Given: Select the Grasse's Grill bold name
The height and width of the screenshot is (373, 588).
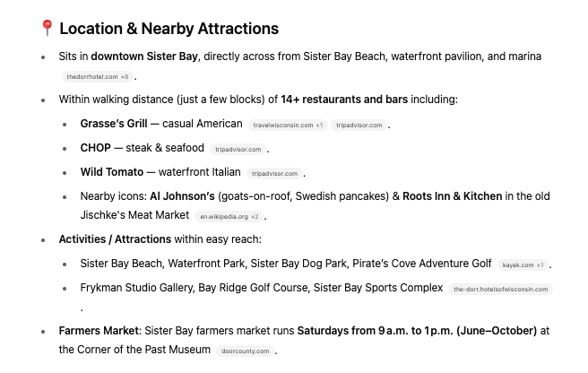Looking at the screenshot, I should (114, 124).
